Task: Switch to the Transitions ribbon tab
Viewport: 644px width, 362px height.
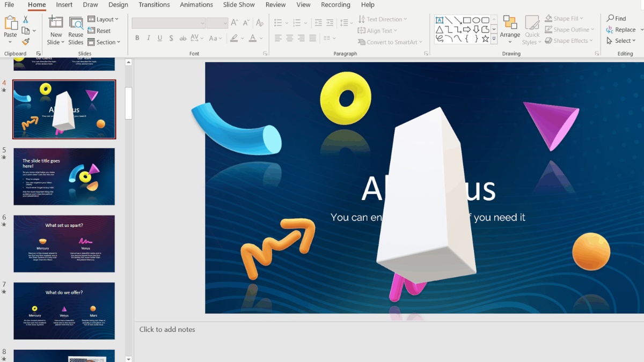Action: [154, 5]
